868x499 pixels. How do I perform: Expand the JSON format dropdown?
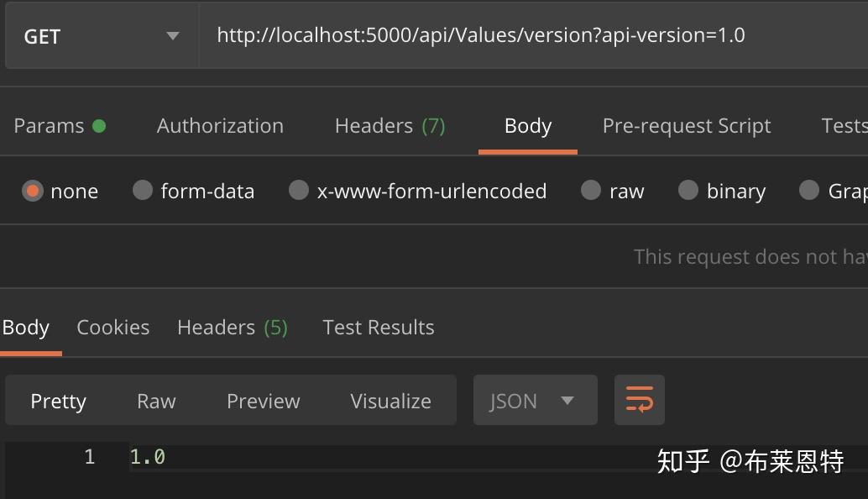coord(535,401)
